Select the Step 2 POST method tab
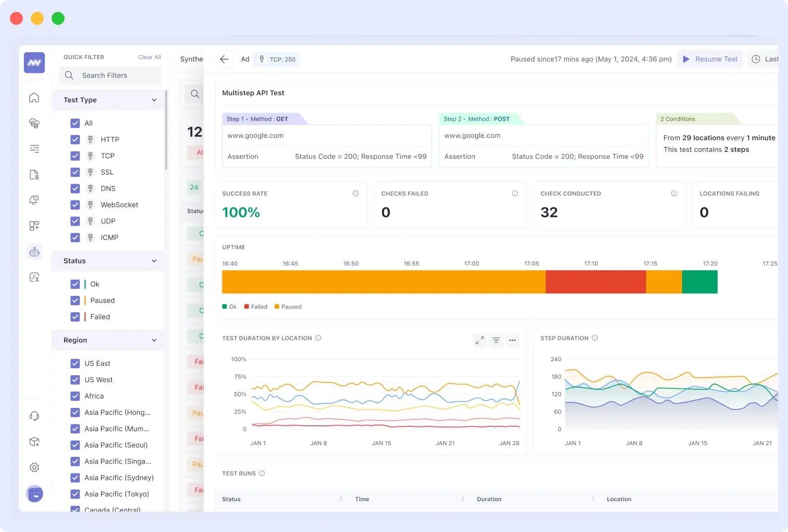Viewport: 788px width, 532px height. (x=476, y=119)
